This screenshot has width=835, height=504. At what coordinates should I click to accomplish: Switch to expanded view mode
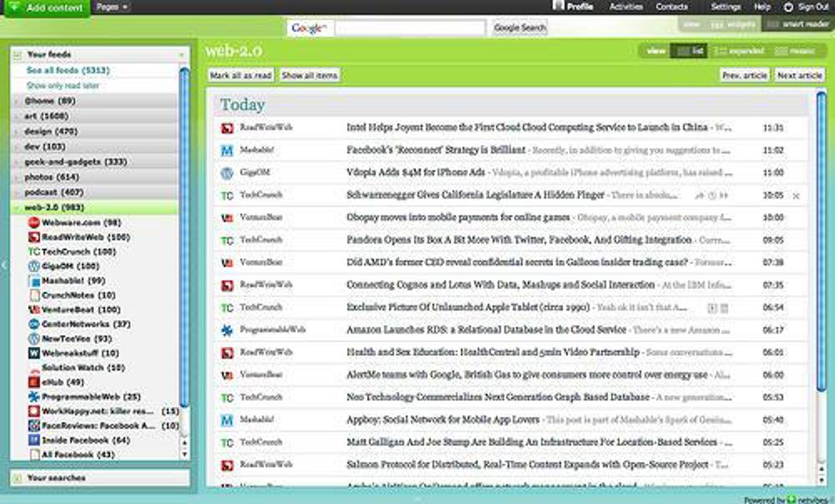click(739, 51)
